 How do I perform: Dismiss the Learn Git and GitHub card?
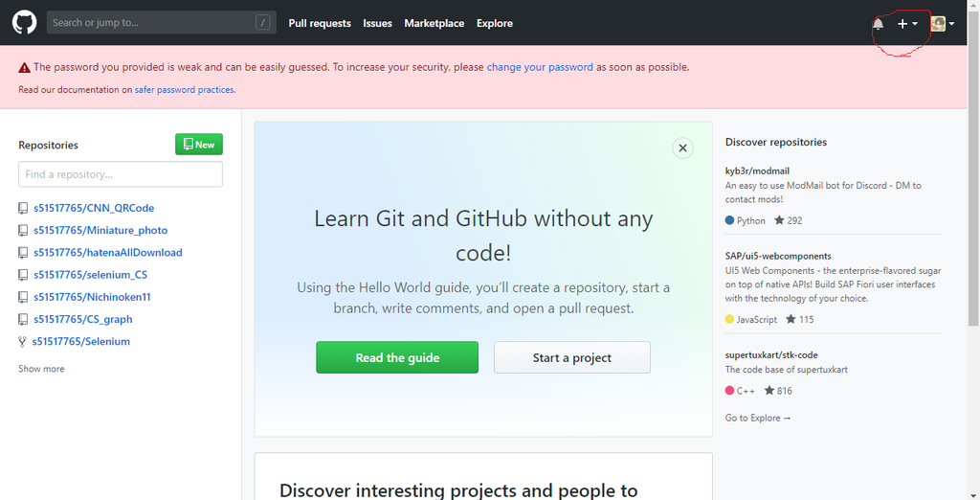[x=682, y=148]
